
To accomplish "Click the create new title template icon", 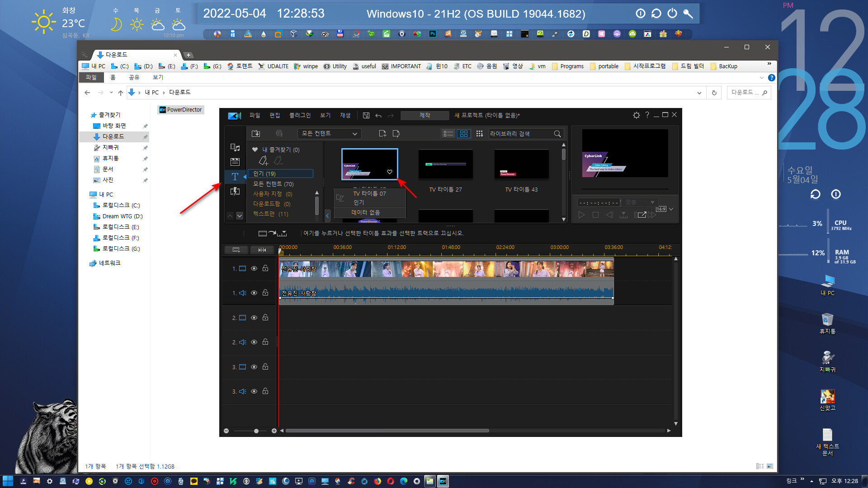I will (x=382, y=133).
